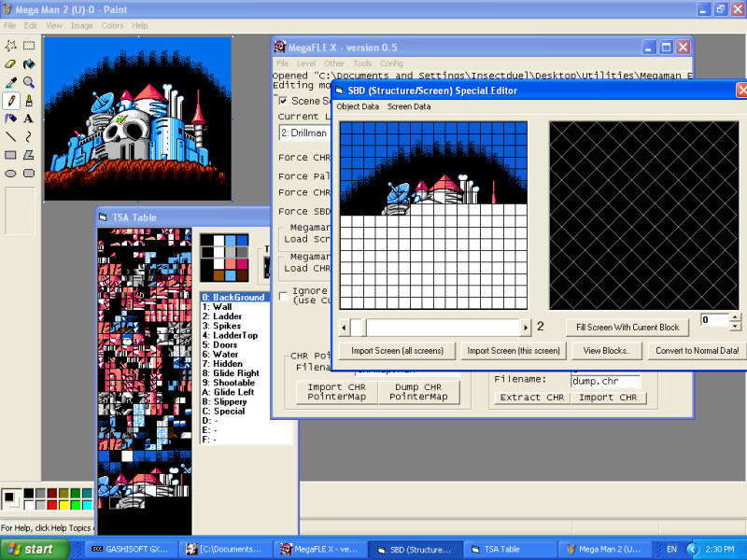Select the Rectangle shape tool in Paint
The height and width of the screenshot is (560, 747).
point(10,155)
